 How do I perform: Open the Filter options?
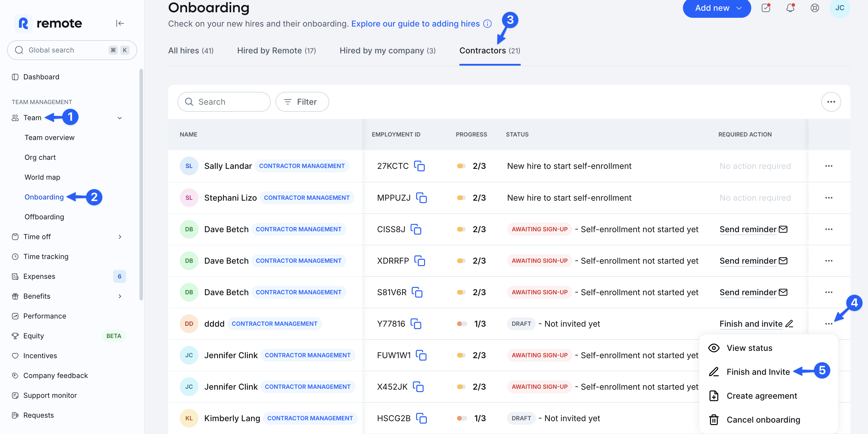(x=302, y=102)
